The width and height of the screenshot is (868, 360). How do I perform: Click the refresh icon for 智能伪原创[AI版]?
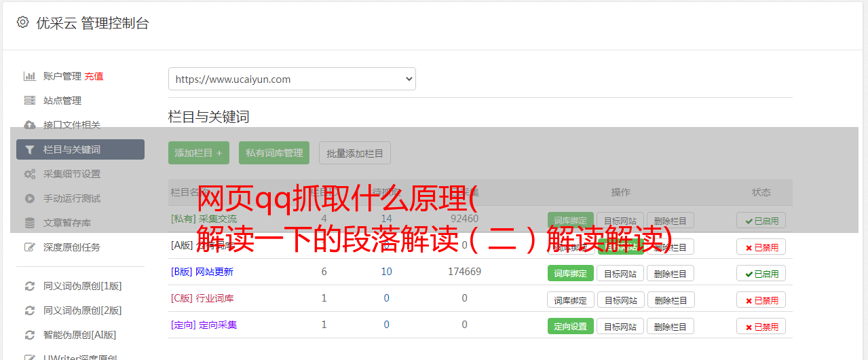click(x=29, y=335)
